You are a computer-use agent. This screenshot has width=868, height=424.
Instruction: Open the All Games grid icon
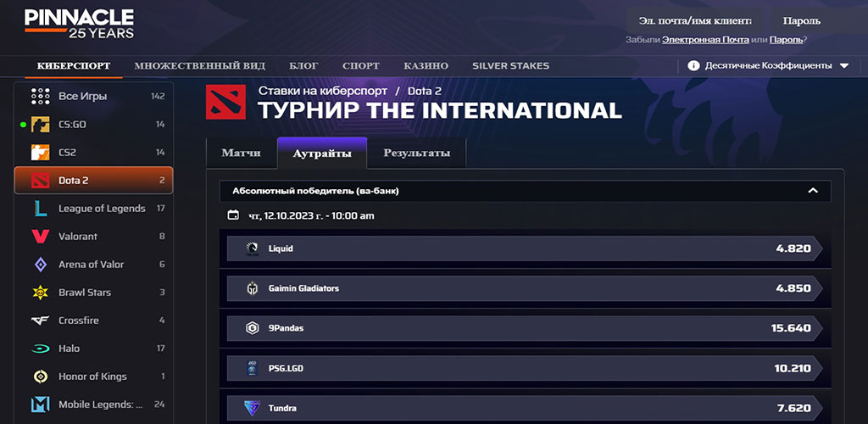[x=41, y=97]
